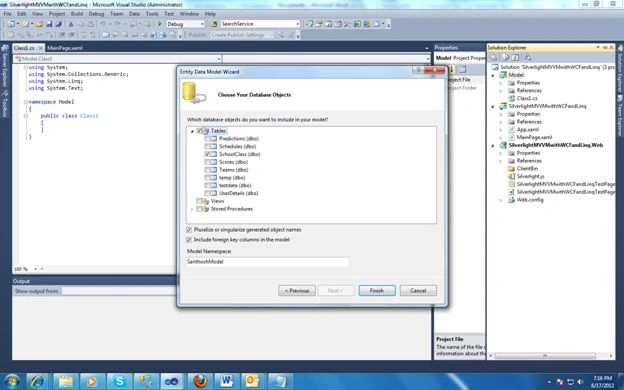Image resolution: width=624 pixels, height=390 pixels.
Task: Check the Schedules (dbo) table checkbox
Action: pyautogui.click(x=207, y=146)
